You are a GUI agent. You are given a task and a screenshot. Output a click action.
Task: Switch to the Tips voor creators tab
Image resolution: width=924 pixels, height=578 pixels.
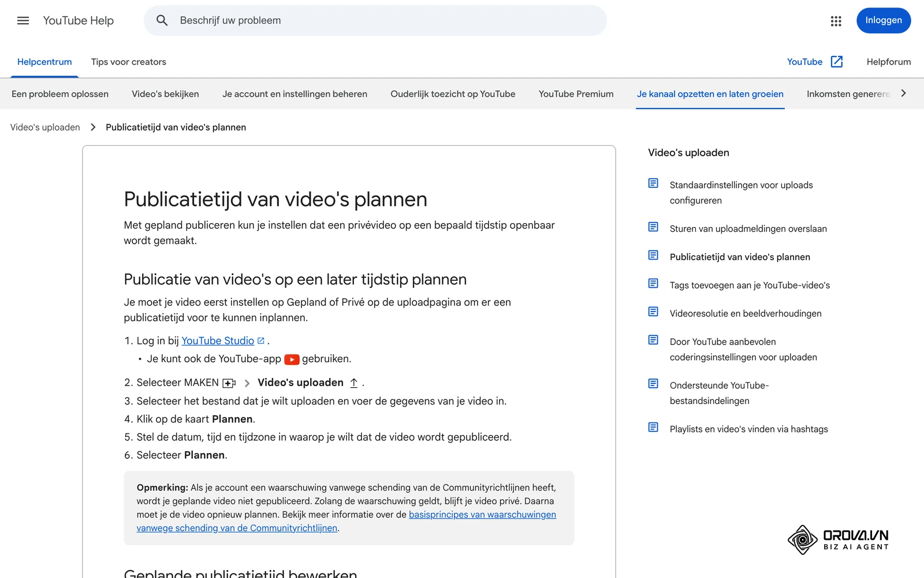pyautogui.click(x=129, y=62)
